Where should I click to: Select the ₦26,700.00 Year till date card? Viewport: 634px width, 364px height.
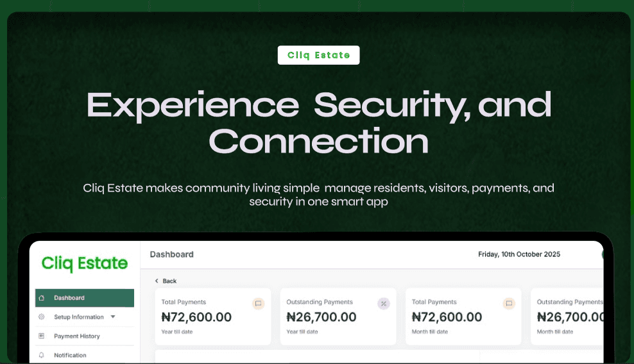coord(338,317)
